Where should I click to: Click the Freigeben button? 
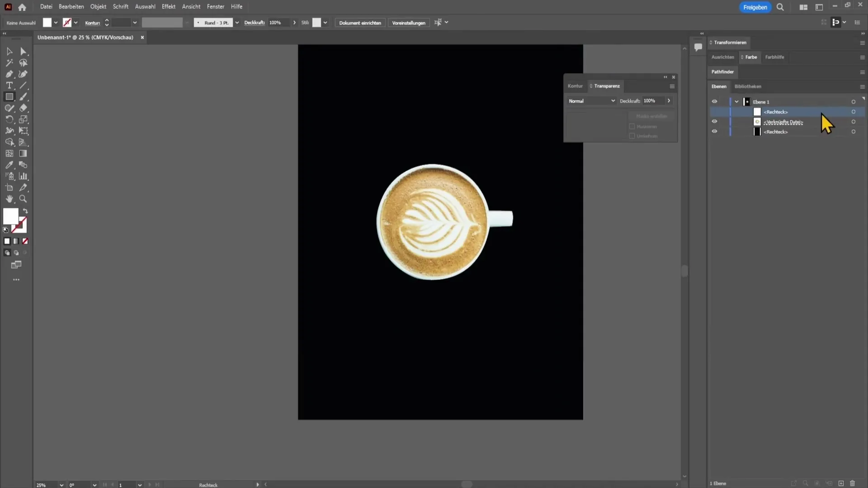coord(755,7)
